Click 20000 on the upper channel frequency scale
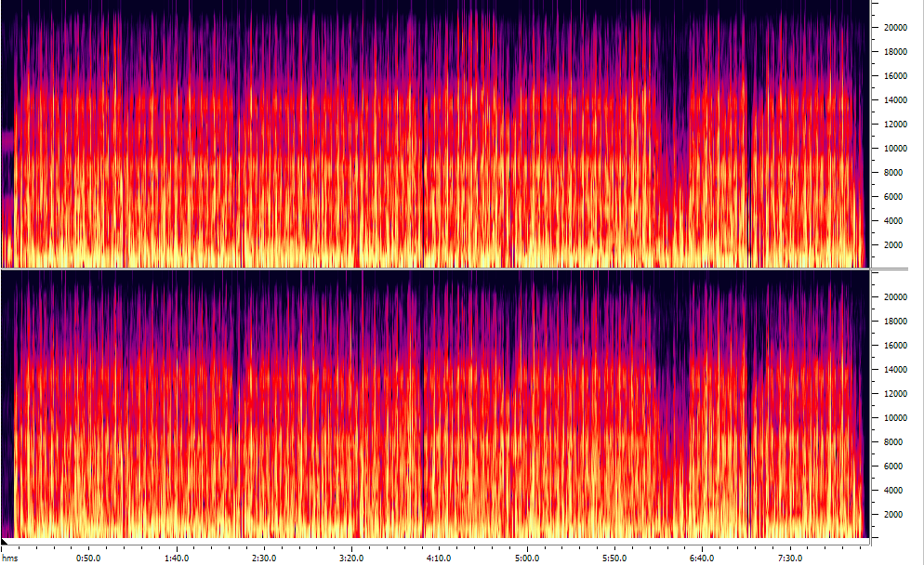The width and height of the screenshot is (924, 565). click(x=895, y=28)
